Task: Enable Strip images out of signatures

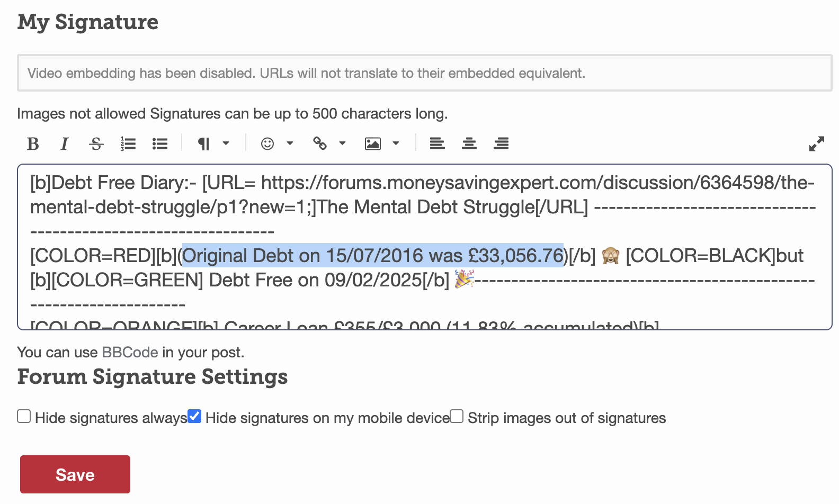Action: pyautogui.click(x=457, y=416)
